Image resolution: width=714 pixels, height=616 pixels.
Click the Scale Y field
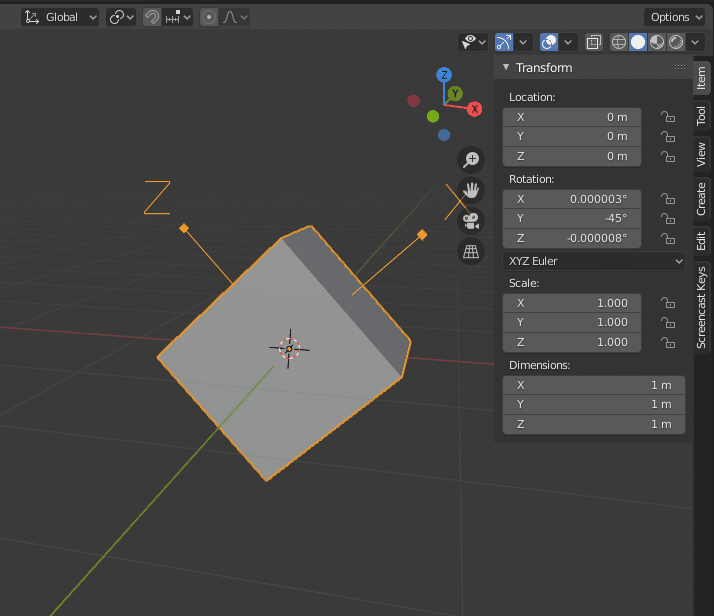click(x=572, y=322)
